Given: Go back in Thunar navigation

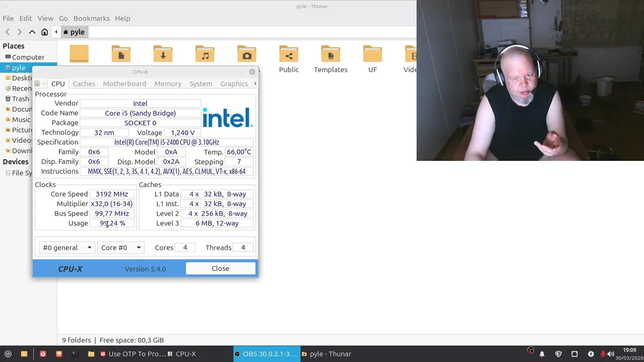Looking at the screenshot, I should pos(8,32).
